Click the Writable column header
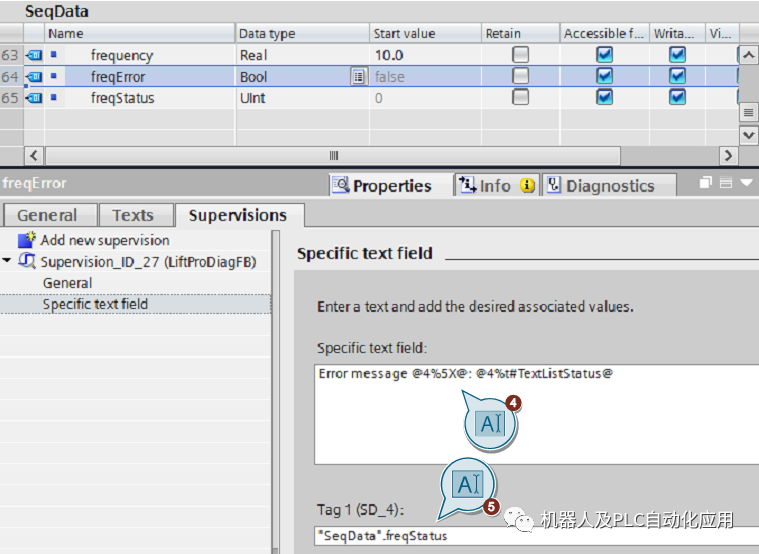This screenshot has width=759, height=554. (677, 33)
